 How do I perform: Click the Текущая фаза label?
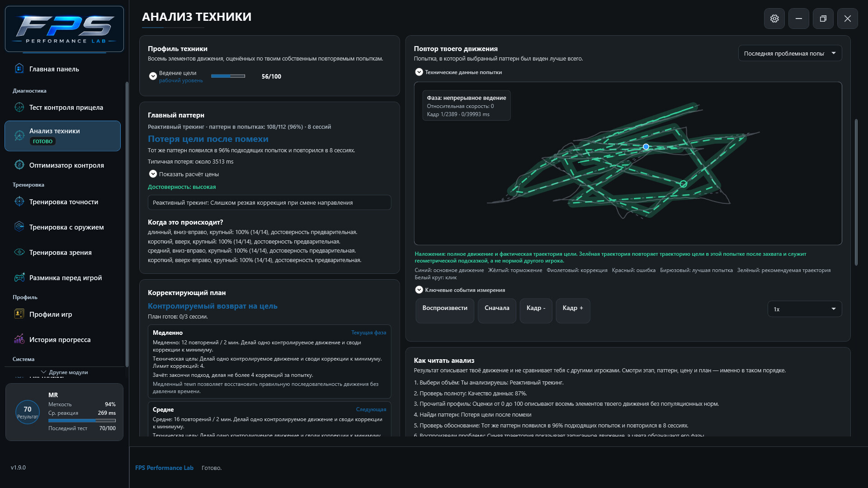(369, 333)
